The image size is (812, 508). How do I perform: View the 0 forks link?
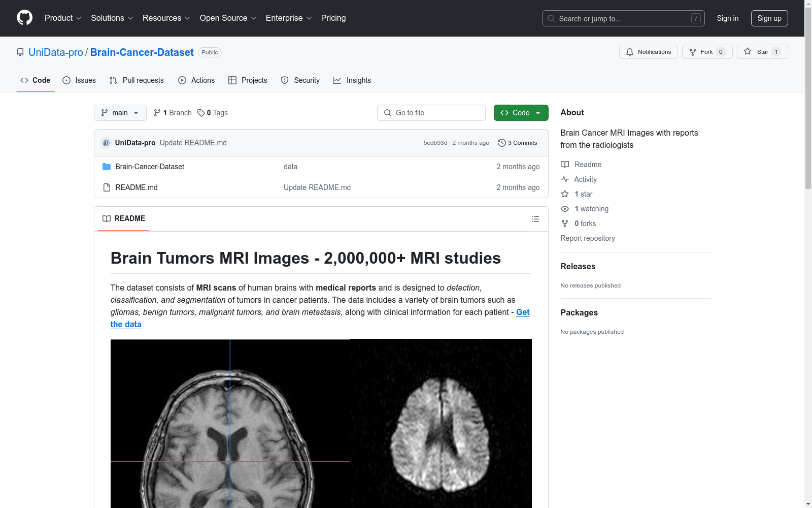pyautogui.click(x=579, y=224)
